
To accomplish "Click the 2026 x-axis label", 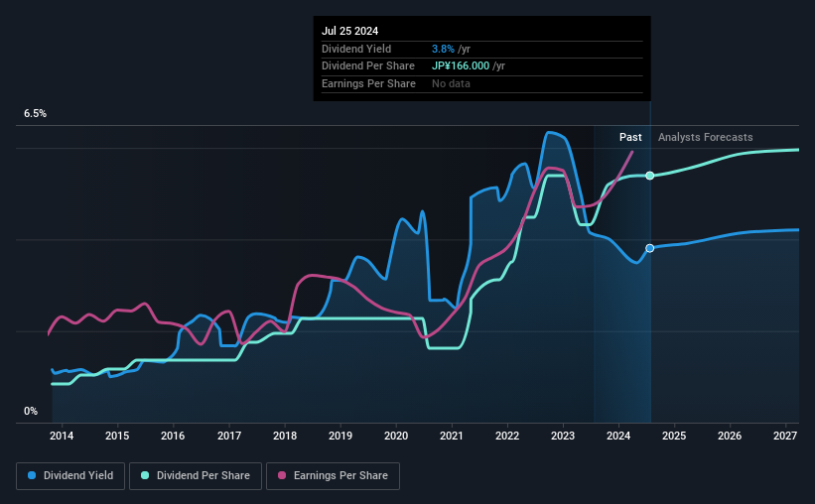I will pyautogui.click(x=730, y=436).
